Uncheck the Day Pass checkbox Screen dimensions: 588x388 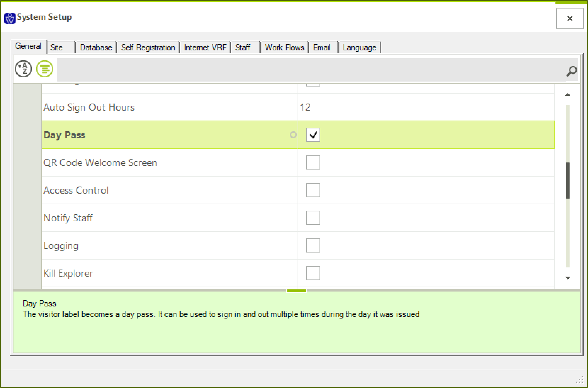pos(313,135)
